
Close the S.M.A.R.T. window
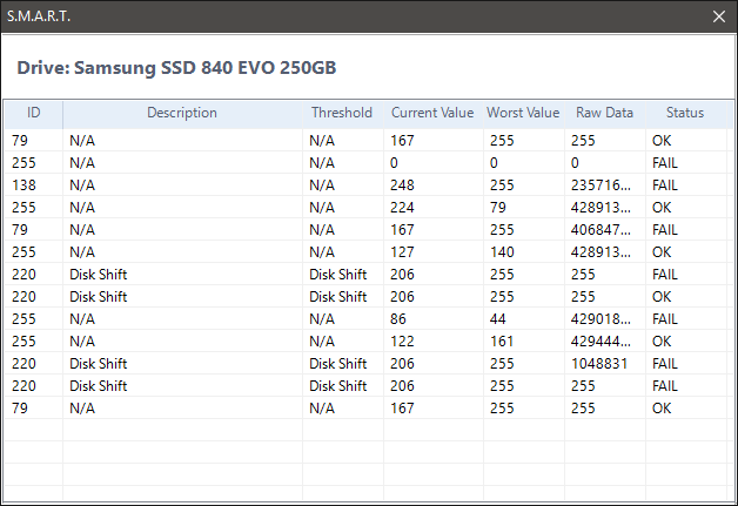pyautogui.click(x=719, y=16)
